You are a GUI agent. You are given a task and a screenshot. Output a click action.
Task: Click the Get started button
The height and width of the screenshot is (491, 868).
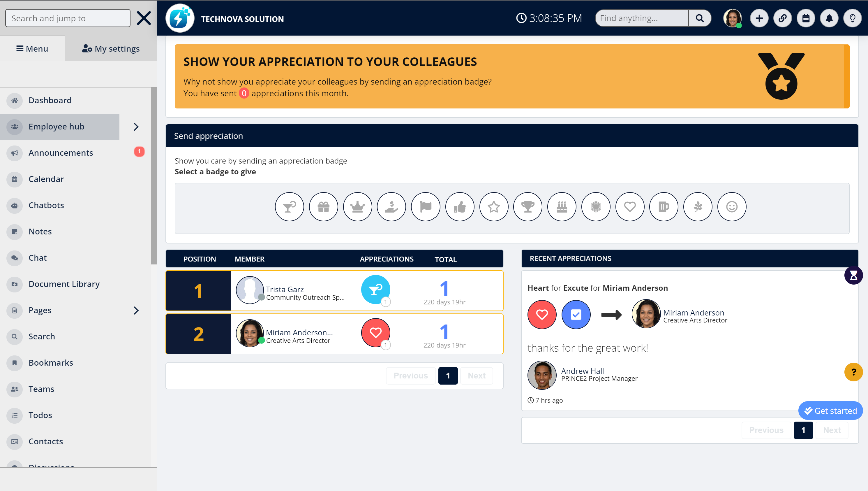(830, 411)
